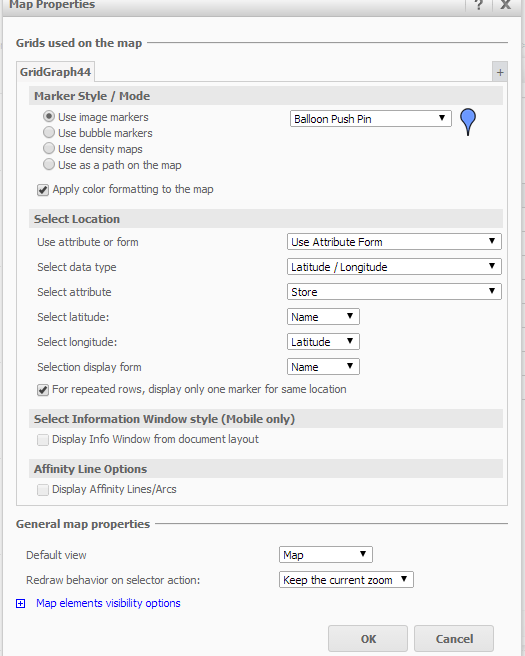The width and height of the screenshot is (525, 656).
Task: Toggle Apply color formatting to the map
Action: [43, 190]
